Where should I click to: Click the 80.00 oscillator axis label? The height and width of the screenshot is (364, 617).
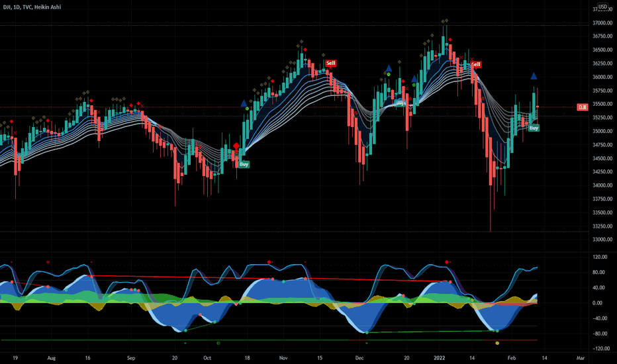tap(598, 272)
